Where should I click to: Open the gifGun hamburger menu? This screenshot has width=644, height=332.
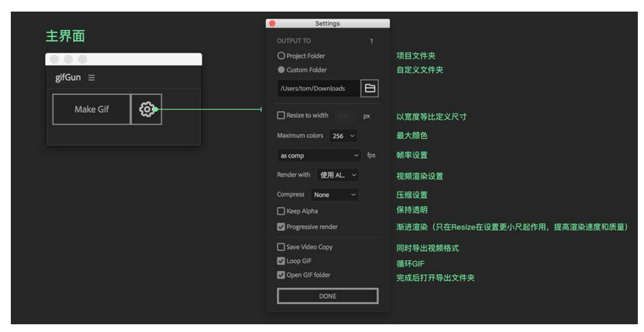(x=91, y=77)
